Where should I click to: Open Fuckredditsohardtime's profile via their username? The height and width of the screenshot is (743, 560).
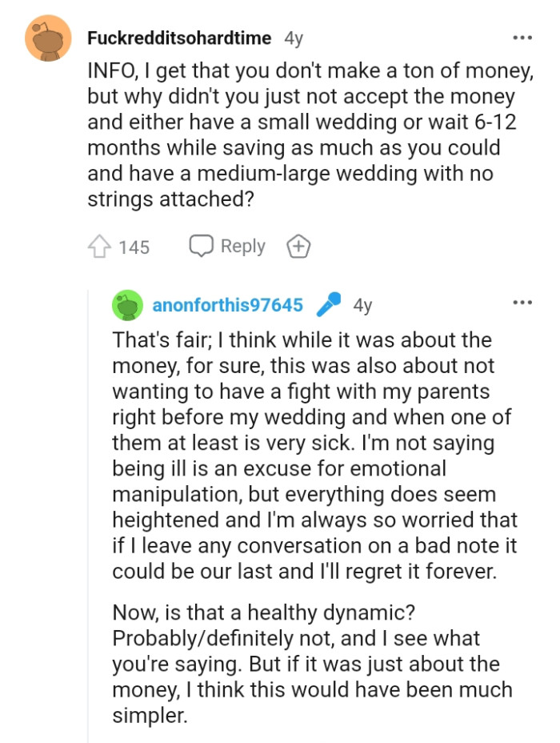[178, 37]
